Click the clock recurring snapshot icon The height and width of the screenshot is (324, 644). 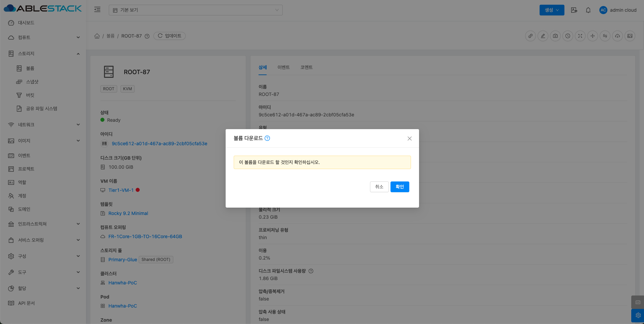point(568,36)
